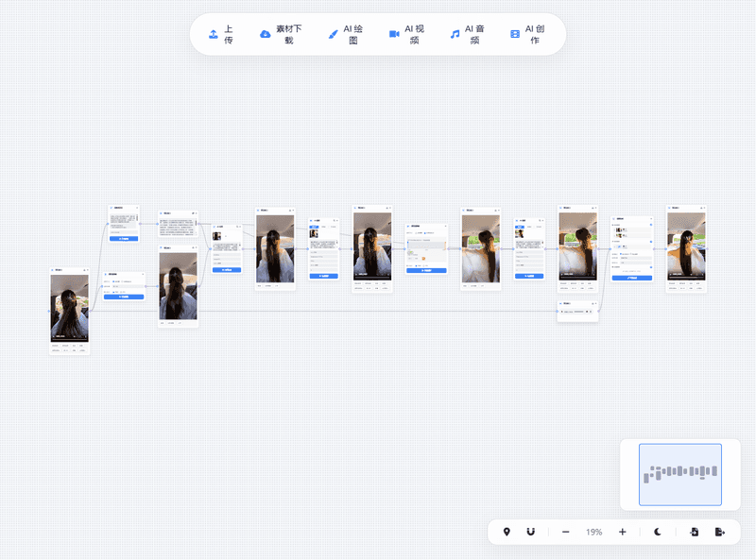Click the 上传 upload icon
The image size is (756, 560).
pos(214,34)
